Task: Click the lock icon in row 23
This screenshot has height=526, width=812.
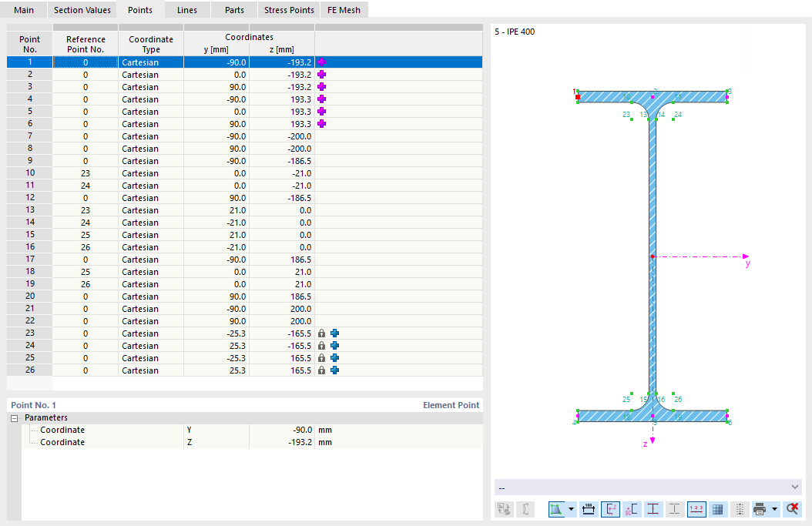Action: coord(321,333)
